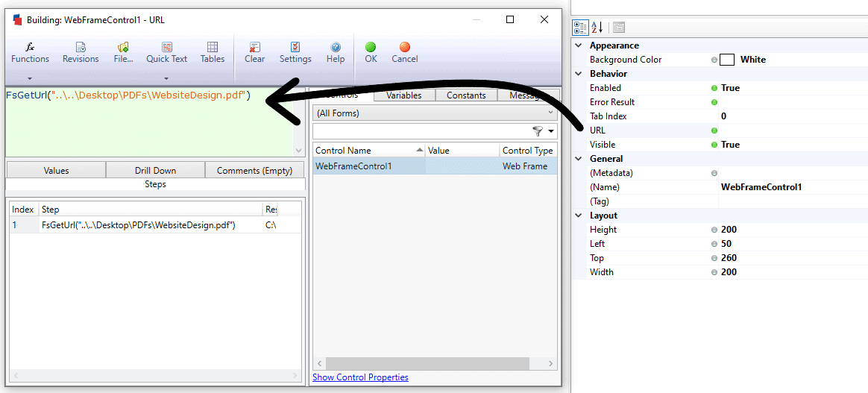
Task: Click the Tab Index value 0
Action: [723, 116]
